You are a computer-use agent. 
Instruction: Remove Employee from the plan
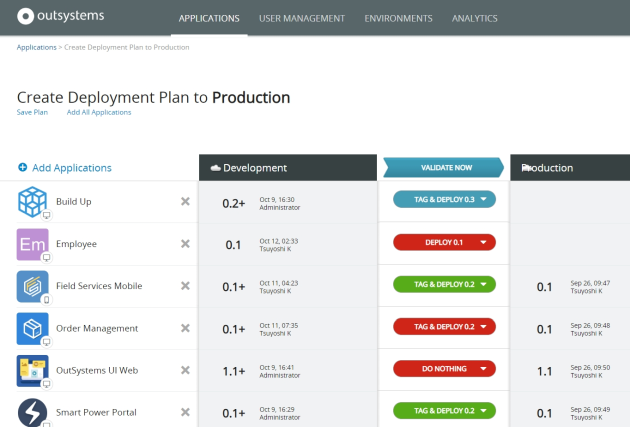pyautogui.click(x=185, y=244)
